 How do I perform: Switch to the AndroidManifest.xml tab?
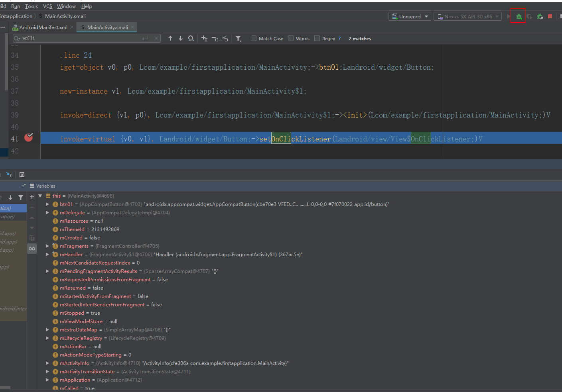43,27
